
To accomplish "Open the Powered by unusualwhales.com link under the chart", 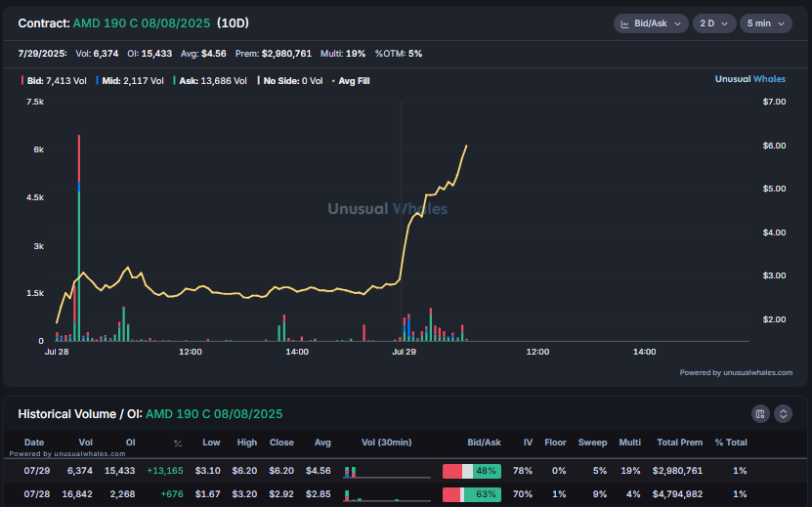I will pyautogui.click(x=736, y=372).
